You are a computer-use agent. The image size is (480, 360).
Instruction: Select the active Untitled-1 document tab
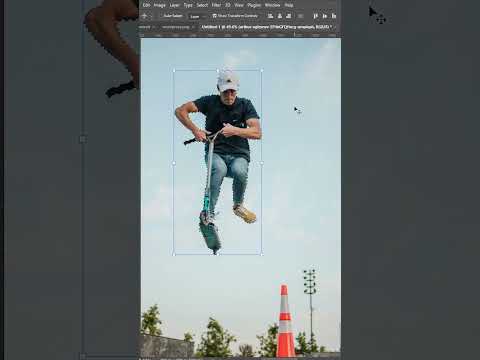[266, 27]
